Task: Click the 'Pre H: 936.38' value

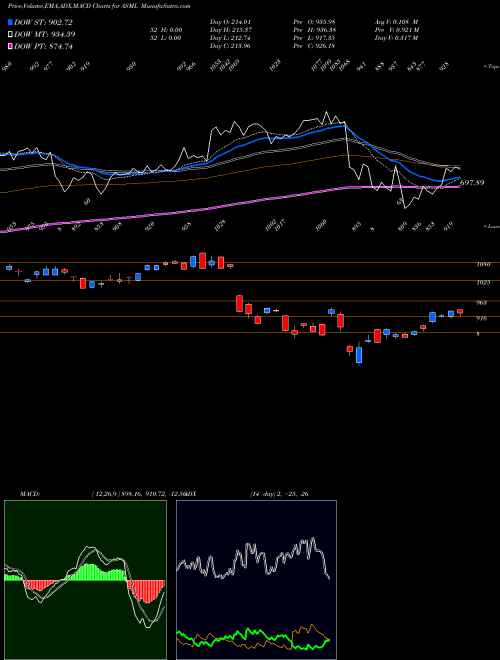Action: (314, 30)
